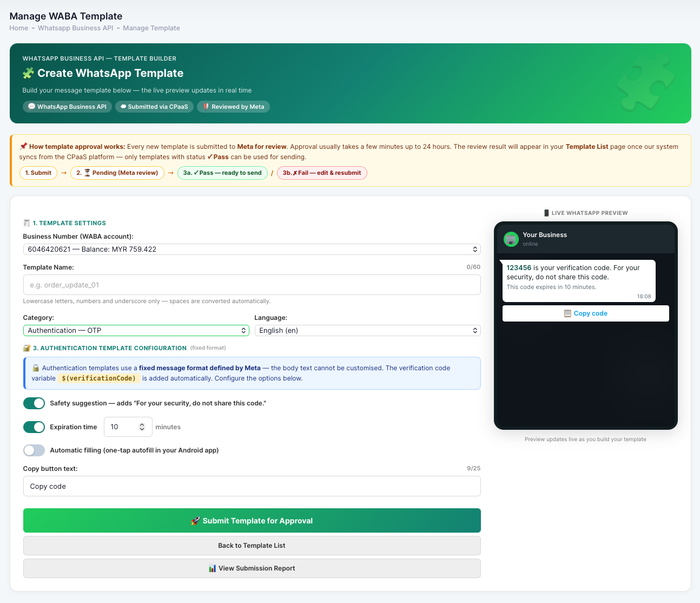700x603 pixels.
Task: Click the lock icon beside Authentication Template Configuration
Action: tap(27, 348)
